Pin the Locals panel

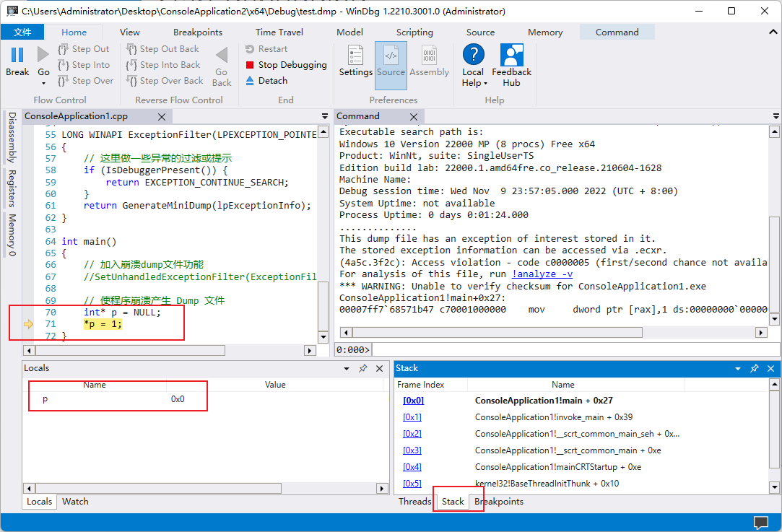click(x=363, y=368)
